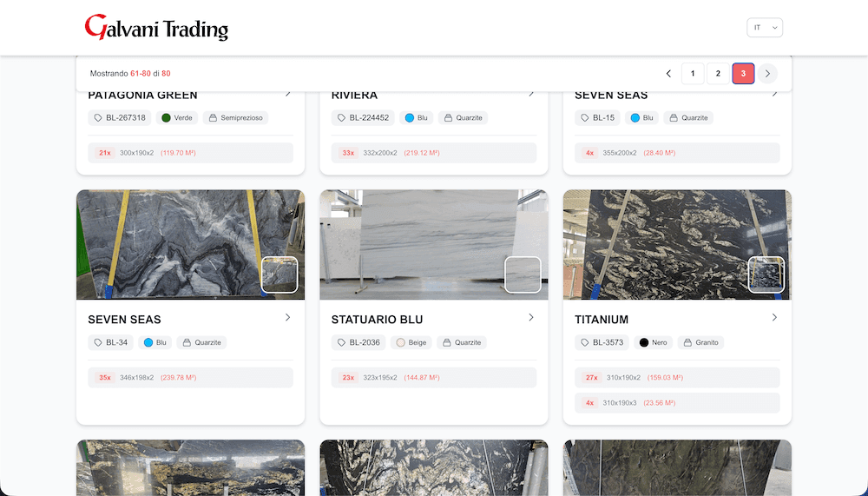Click the Beige color chip
The height and width of the screenshot is (496, 868).
(411, 342)
